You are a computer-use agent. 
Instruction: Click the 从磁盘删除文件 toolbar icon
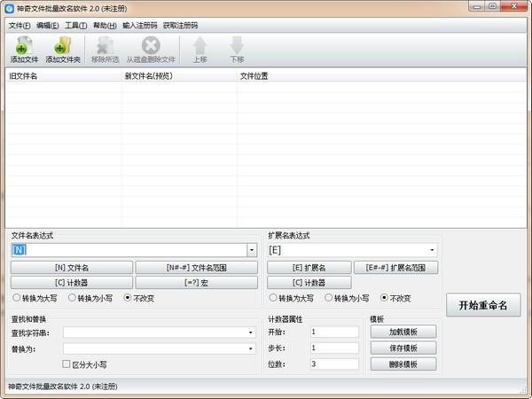(151, 46)
